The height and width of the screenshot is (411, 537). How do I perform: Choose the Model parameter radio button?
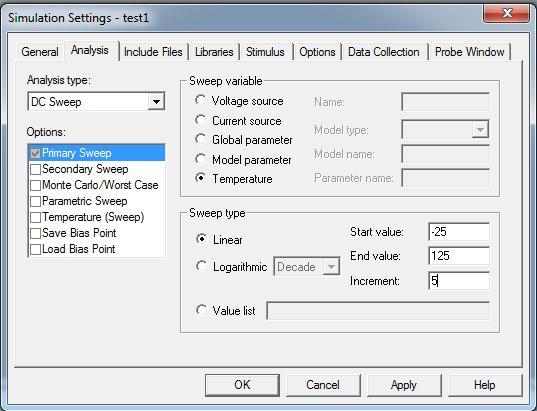[x=201, y=159]
